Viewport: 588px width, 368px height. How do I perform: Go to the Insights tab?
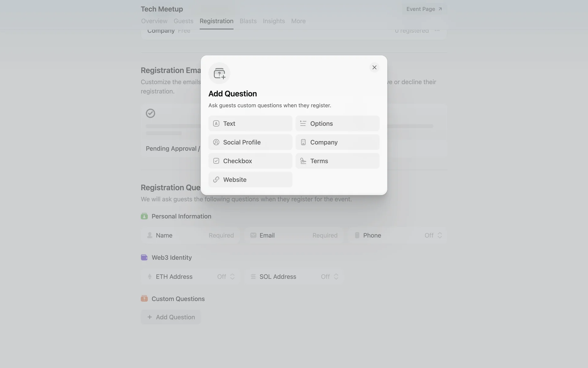pyautogui.click(x=274, y=21)
